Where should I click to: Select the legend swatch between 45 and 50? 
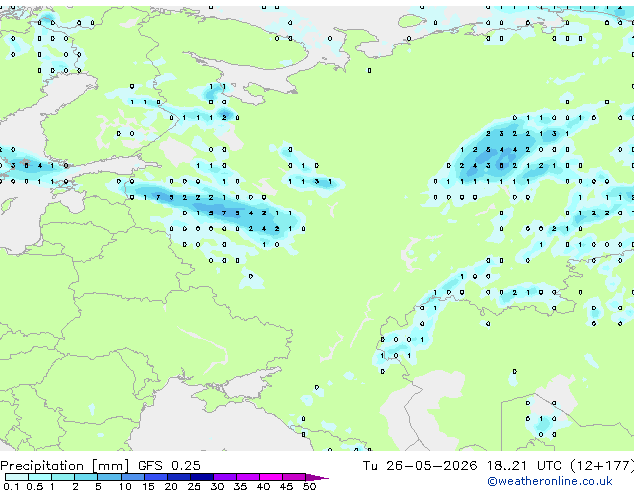pos(294,477)
